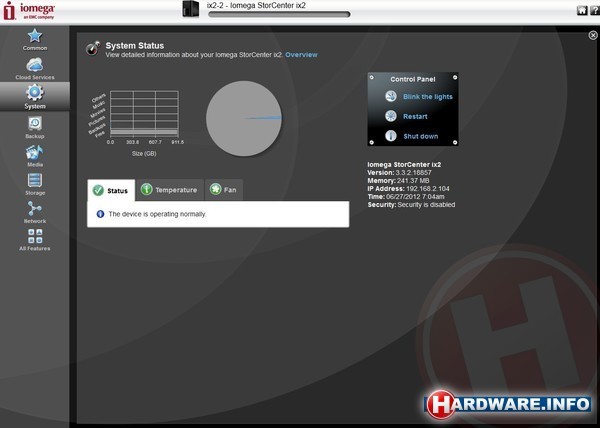Click the System Status gauge icon
This screenshot has height=428, width=600.
point(93,48)
